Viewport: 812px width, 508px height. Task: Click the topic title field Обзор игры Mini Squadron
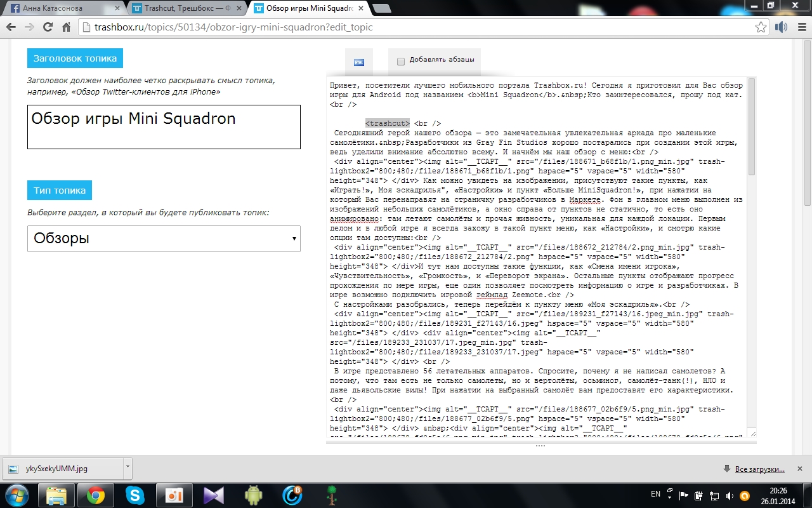tap(164, 127)
